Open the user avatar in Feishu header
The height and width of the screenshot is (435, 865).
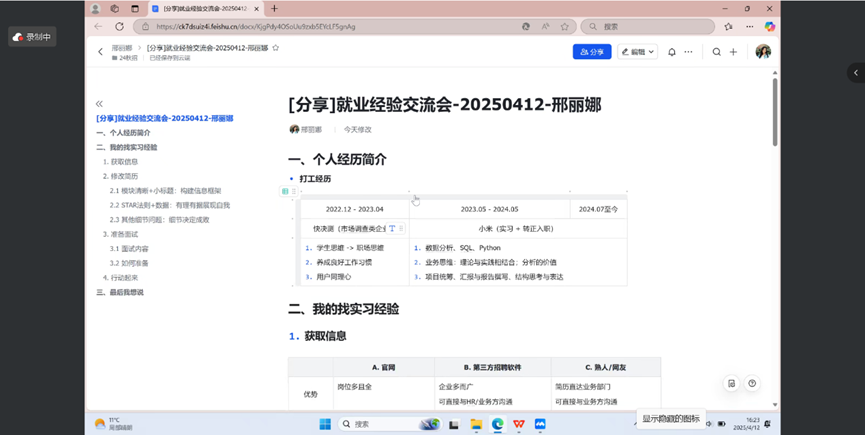tap(763, 52)
